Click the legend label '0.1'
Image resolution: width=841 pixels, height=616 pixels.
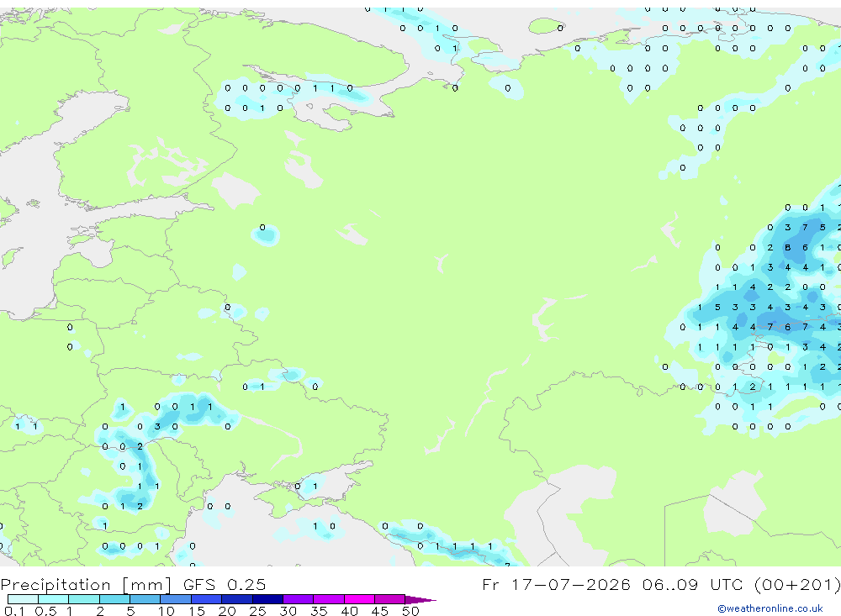(x=14, y=611)
